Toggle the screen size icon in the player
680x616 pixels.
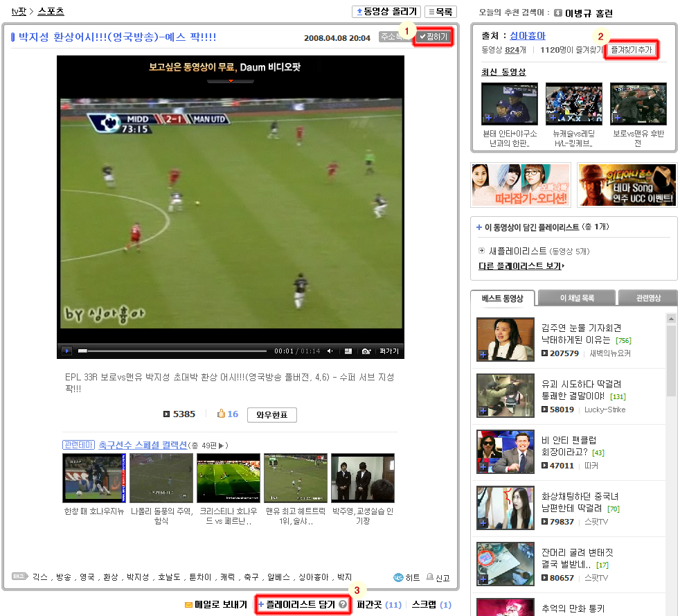coord(348,351)
